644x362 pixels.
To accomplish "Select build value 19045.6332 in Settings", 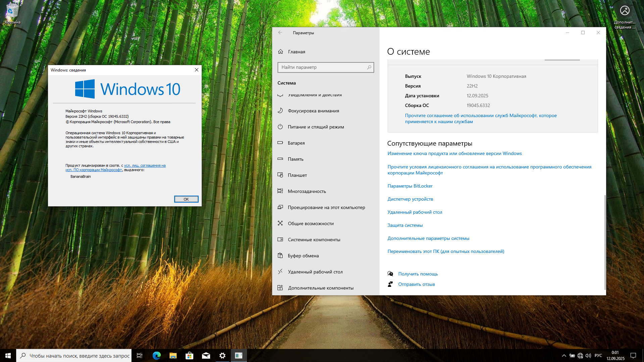I will pos(478,105).
